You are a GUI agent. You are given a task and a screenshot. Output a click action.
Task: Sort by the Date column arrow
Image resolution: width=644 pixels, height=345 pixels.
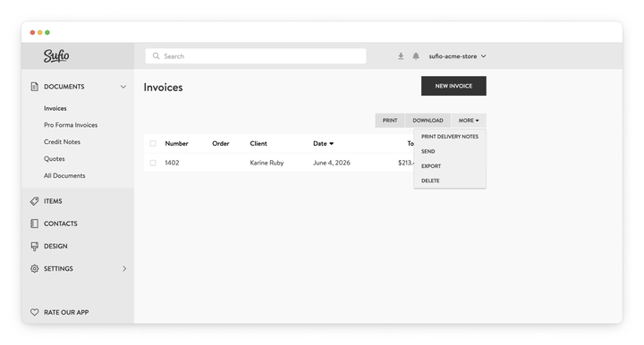tap(332, 144)
